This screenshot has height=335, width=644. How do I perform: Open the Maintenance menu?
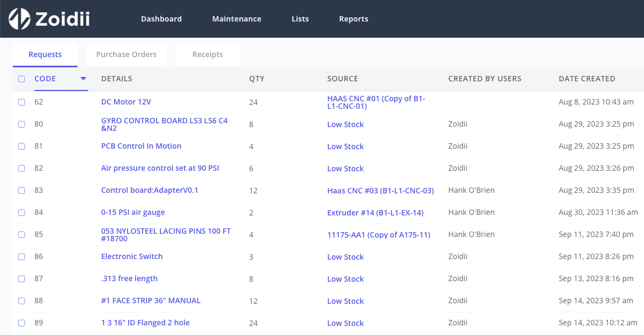coord(237,19)
